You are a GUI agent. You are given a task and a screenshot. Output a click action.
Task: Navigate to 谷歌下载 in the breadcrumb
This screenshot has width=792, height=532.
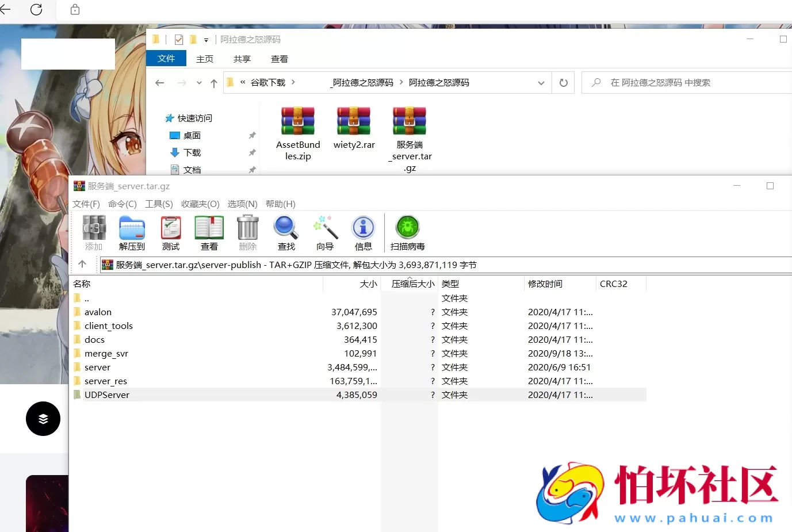tap(267, 82)
